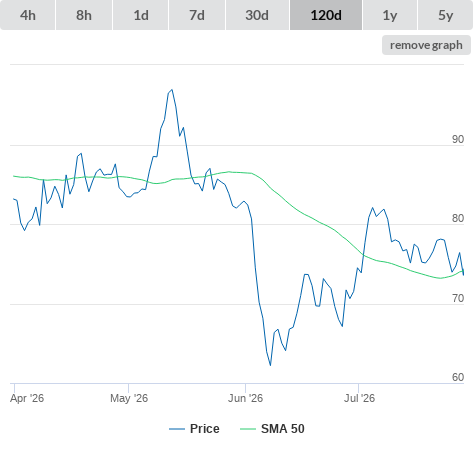The width and height of the screenshot is (474, 455).
Task: Select the 4h time range tab
Action: pyautogui.click(x=28, y=15)
